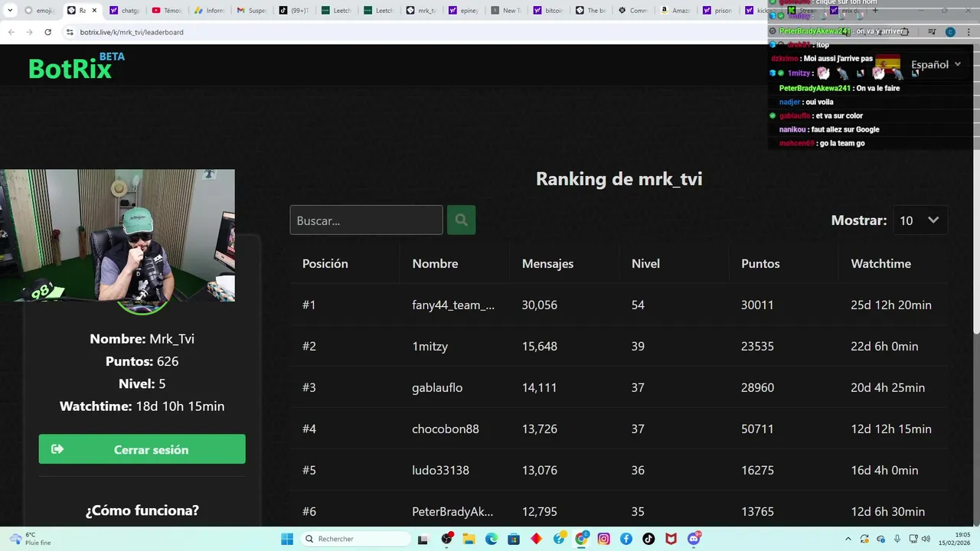Switch to the Gmail Suspe tab

coord(252,11)
